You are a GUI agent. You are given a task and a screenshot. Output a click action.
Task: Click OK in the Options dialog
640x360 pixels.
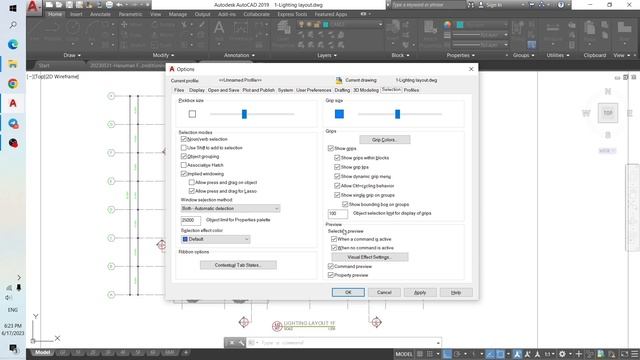coord(348,292)
